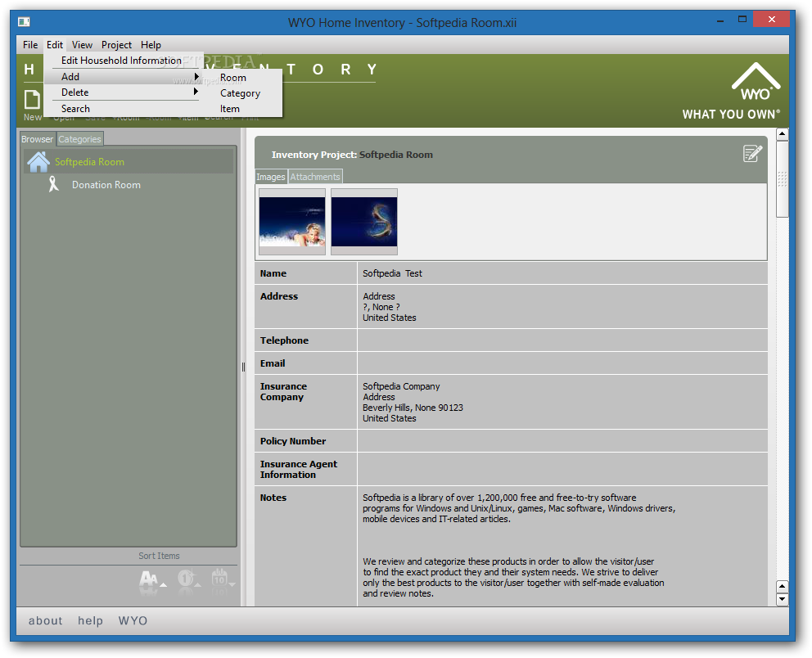Open the File menu
The width and height of the screenshot is (812, 658).
(x=30, y=44)
